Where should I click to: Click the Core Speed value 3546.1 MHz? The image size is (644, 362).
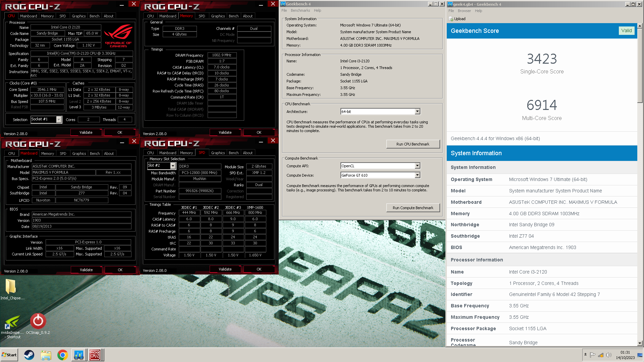47,89
